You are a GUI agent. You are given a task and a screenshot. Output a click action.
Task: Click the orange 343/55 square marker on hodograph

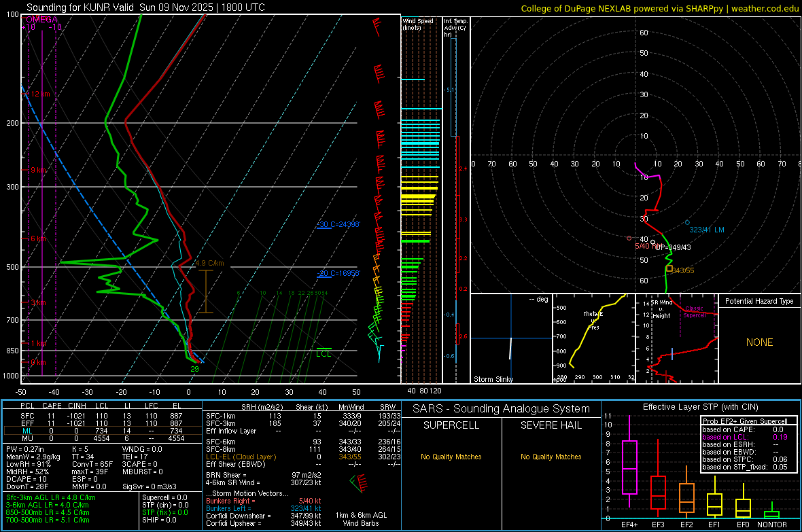669,268
